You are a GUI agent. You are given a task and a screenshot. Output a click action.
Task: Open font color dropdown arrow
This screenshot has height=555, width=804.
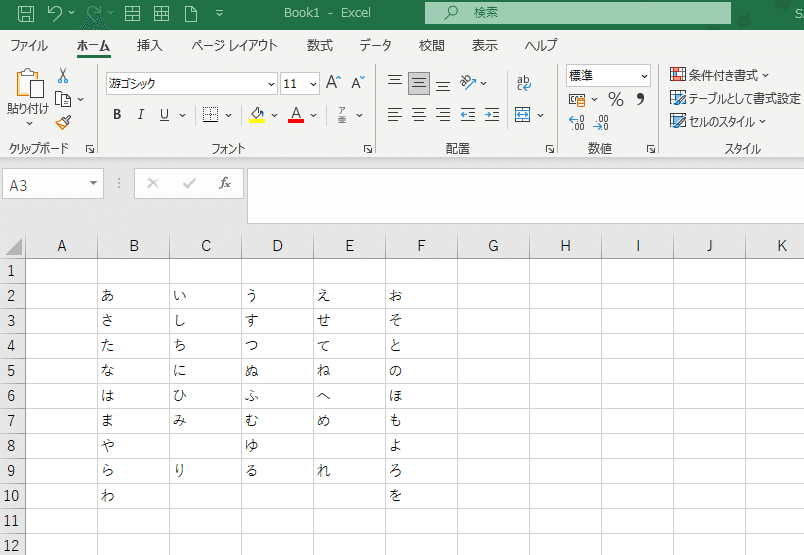pos(313,115)
